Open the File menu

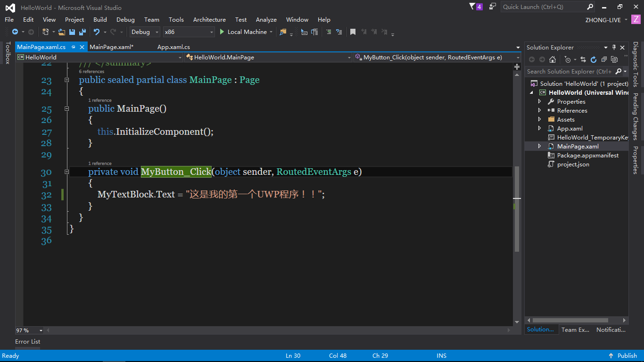9,20
